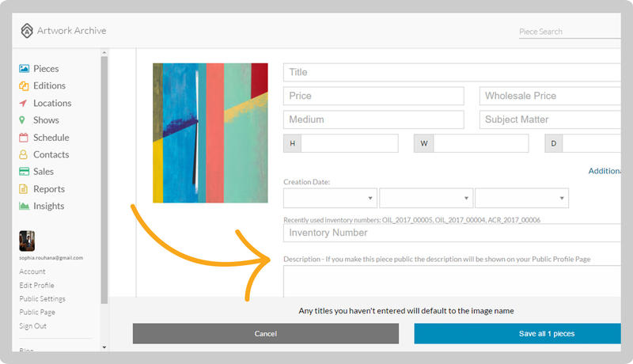Open the Reports page
Viewport: 633px width, 364px height.
(x=49, y=189)
